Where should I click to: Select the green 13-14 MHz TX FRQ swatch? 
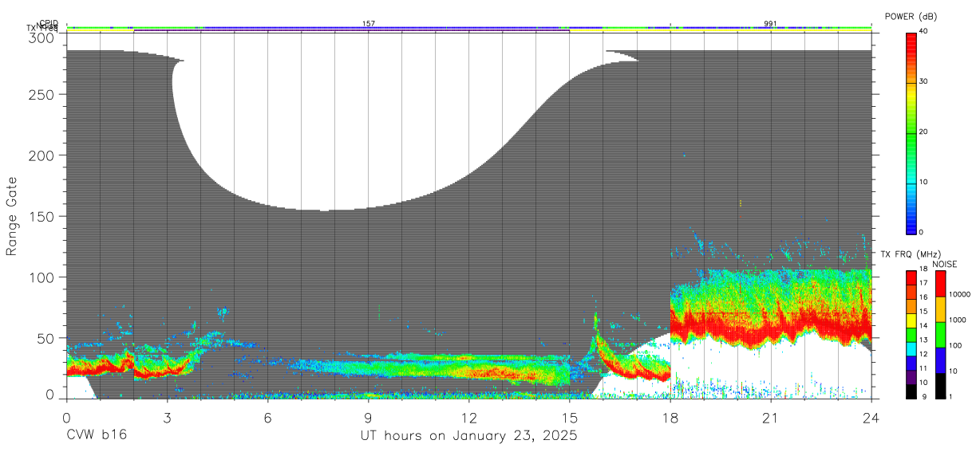911,334
